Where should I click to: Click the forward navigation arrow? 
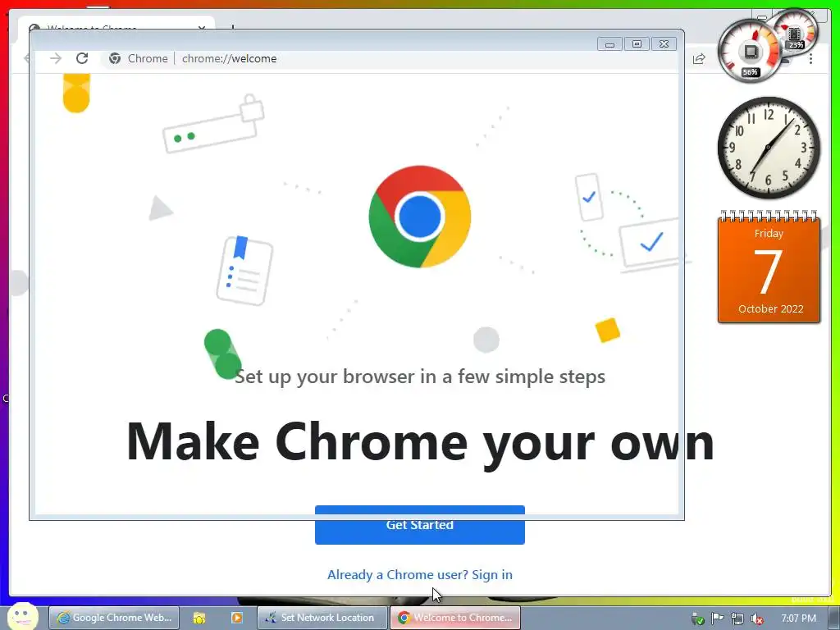(x=56, y=58)
